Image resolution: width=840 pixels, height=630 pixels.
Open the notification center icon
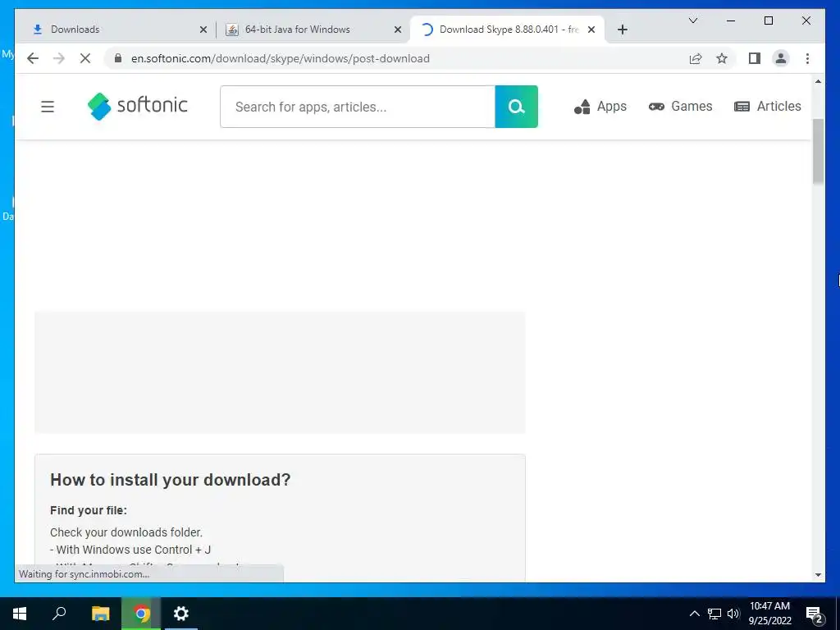pyautogui.click(x=815, y=614)
